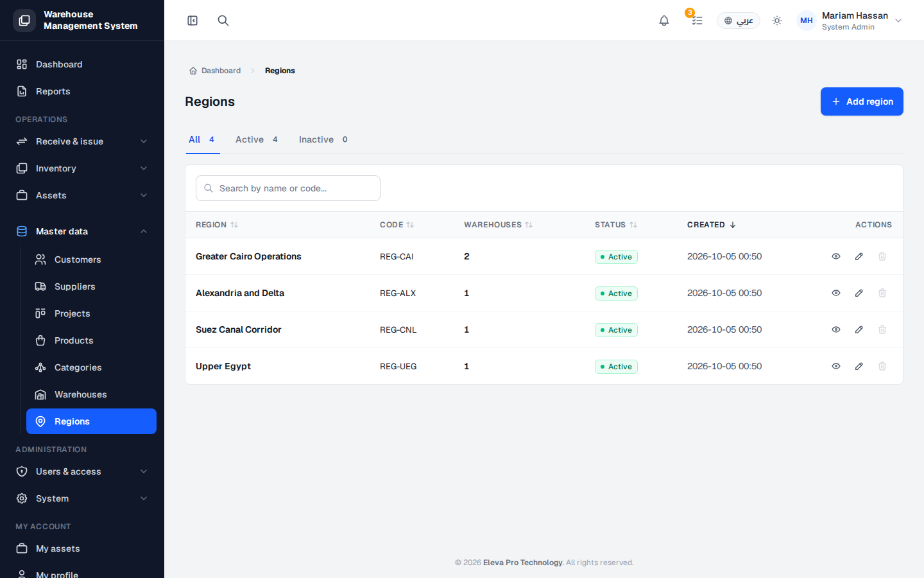Viewport: 924px width, 578px height.
Task: Delete Suez Canal Corridor trash icon
Action: [882, 329]
